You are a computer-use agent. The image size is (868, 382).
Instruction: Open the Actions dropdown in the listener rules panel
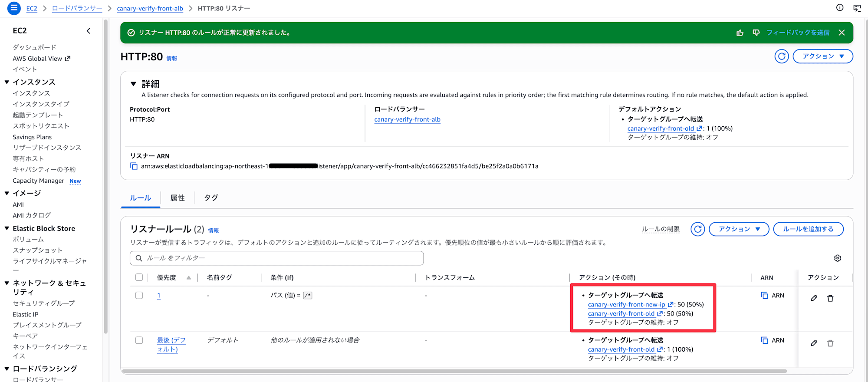tap(739, 229)
